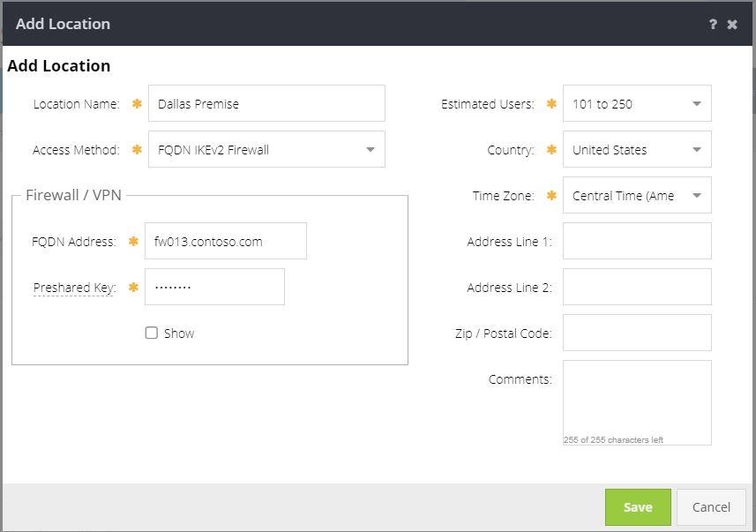Click the underlined Preshared Key label
Screen dimensions: 756x532
[x=74, y=288]
